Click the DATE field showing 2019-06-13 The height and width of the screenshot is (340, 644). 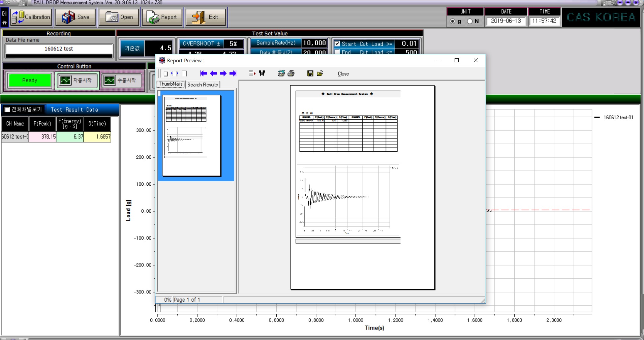coord(506,21)
